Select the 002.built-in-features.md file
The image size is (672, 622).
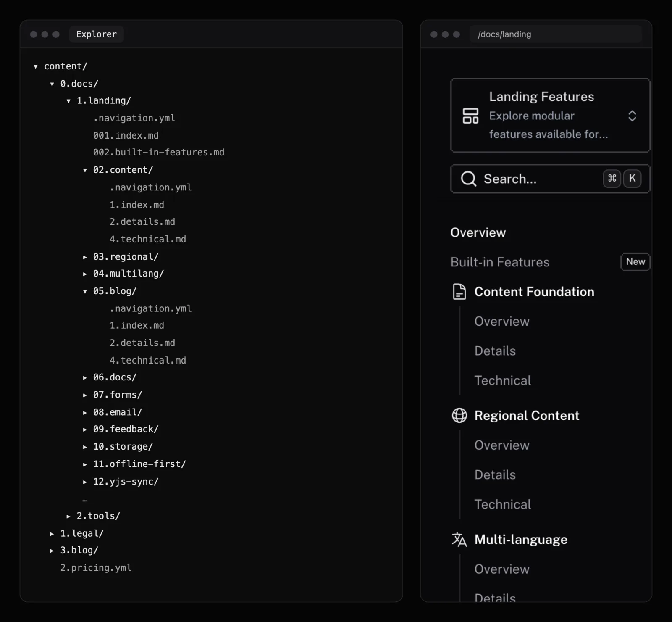pos(159,153)
